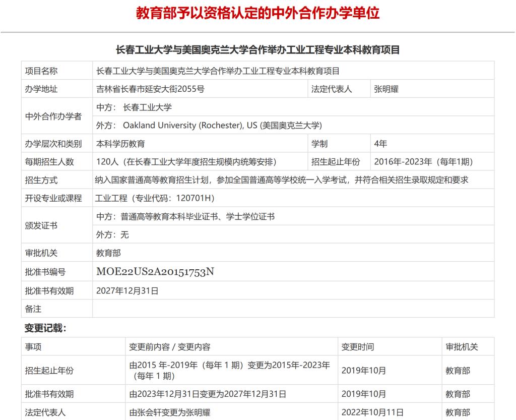Select the address 吉林省长春市延安大街2055号
Viewport: 516px width, 420px height.
150,89
